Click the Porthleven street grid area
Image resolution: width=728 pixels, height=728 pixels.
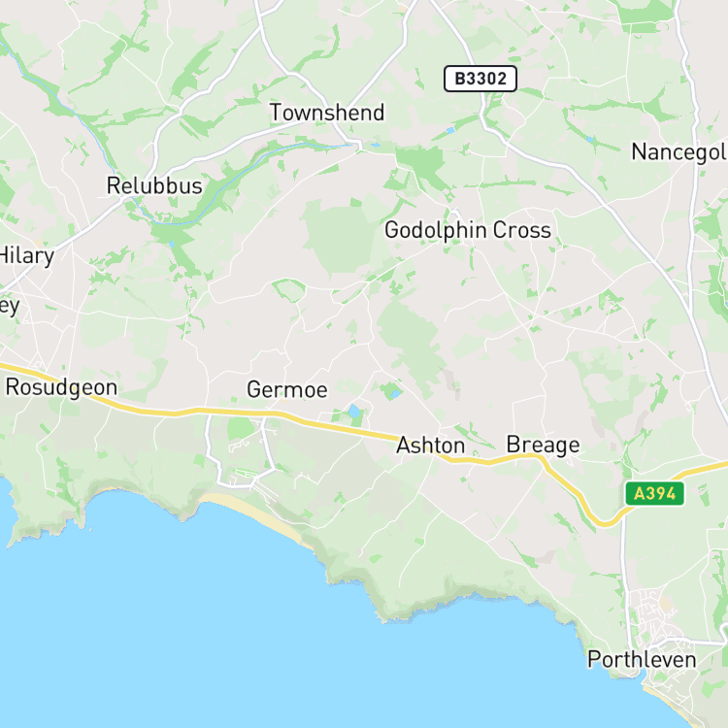[x=653, y=612]
